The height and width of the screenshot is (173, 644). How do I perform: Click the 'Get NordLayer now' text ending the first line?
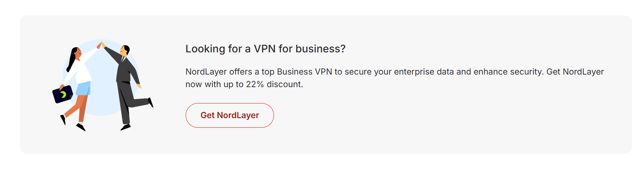575,72
